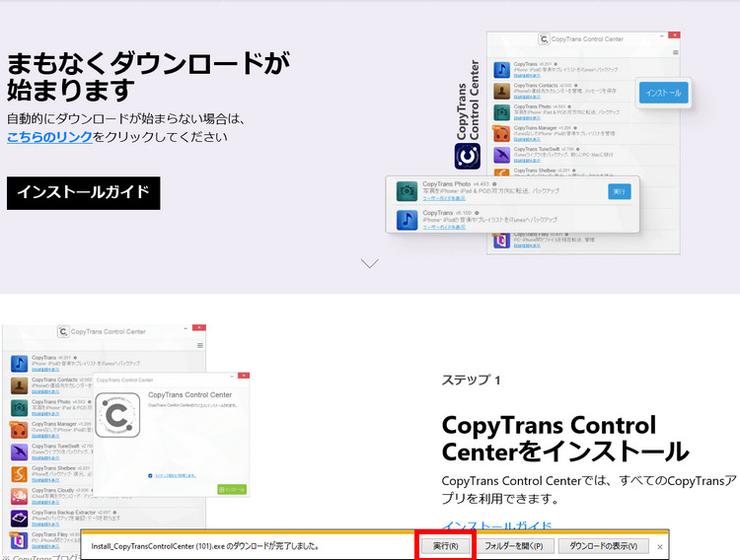Click the music note icon in the hero popup card
The image size is (740, 560).
pos(407,220)
